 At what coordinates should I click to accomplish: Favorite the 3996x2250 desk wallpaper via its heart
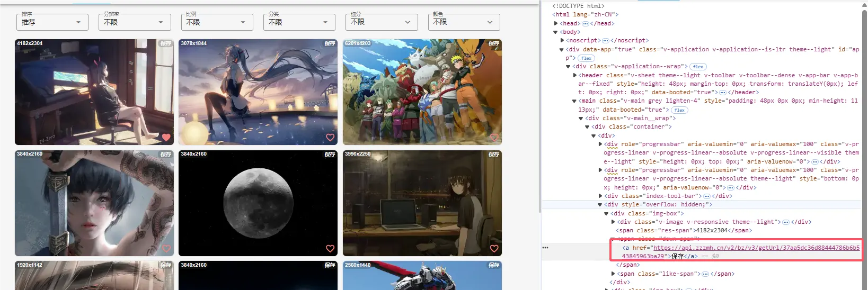494,249
